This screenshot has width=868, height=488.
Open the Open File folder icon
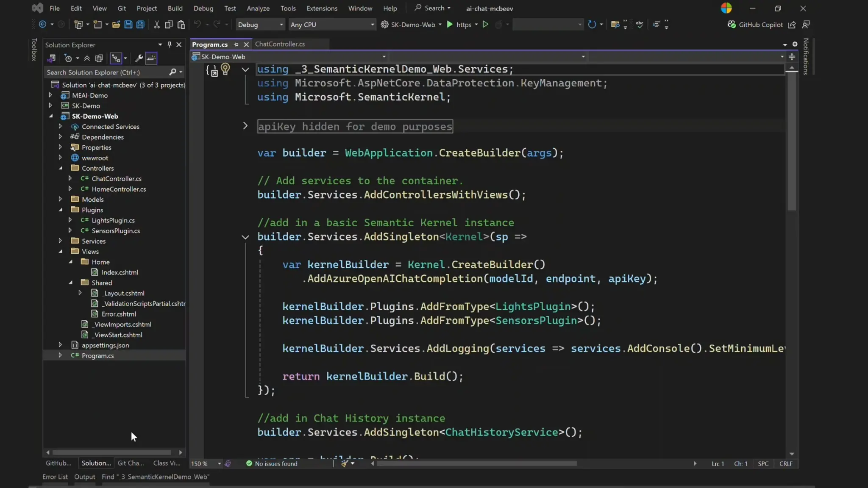pyautogui.click(x=116, y=25)
